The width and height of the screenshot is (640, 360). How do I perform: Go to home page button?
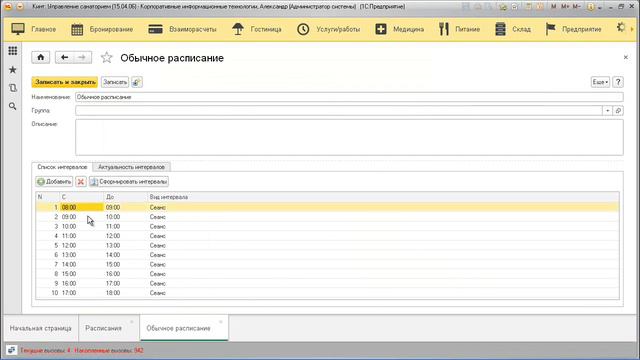(x=40, y=58)
